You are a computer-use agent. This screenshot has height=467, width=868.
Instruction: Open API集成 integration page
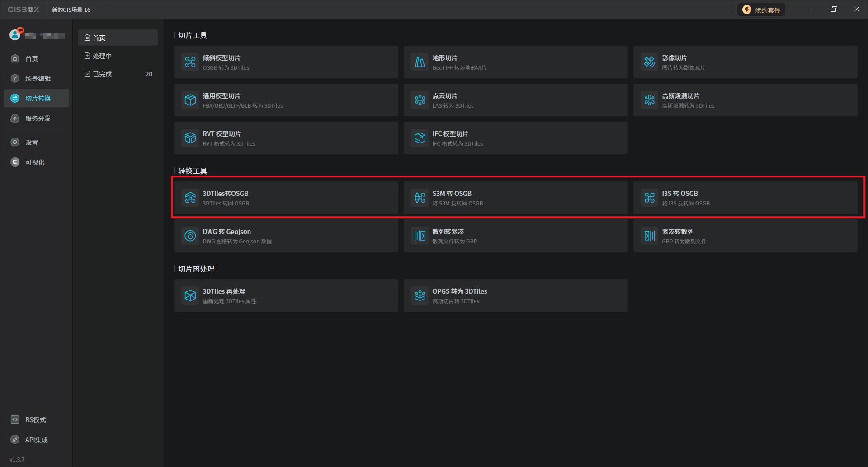(36, 440)
